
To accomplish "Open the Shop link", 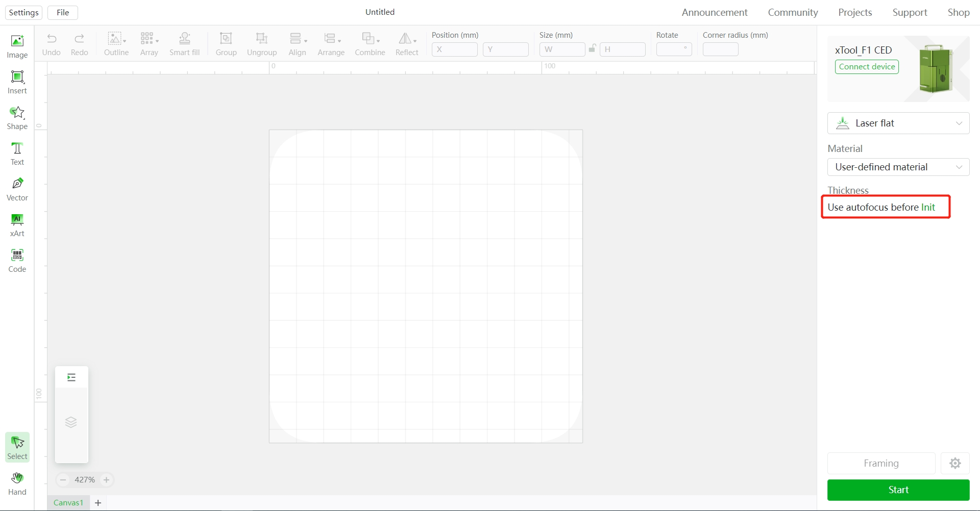I will pos(959,13).
